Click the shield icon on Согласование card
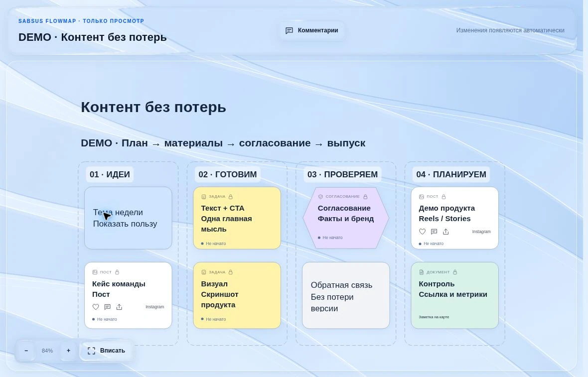This screenshot has width=588, height=377. pyautogui.click(x=320, y=196)
